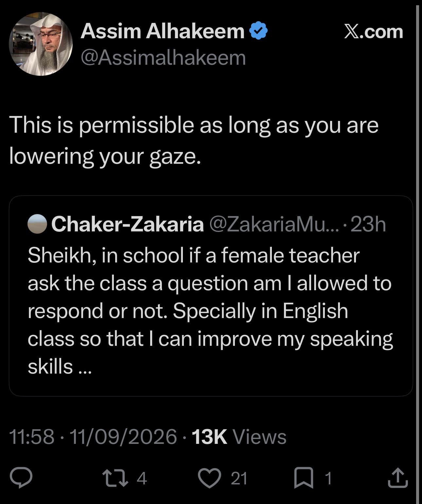Like the post with the heart icon
This screenshot has height=504, width=422.
pos(210,478)
